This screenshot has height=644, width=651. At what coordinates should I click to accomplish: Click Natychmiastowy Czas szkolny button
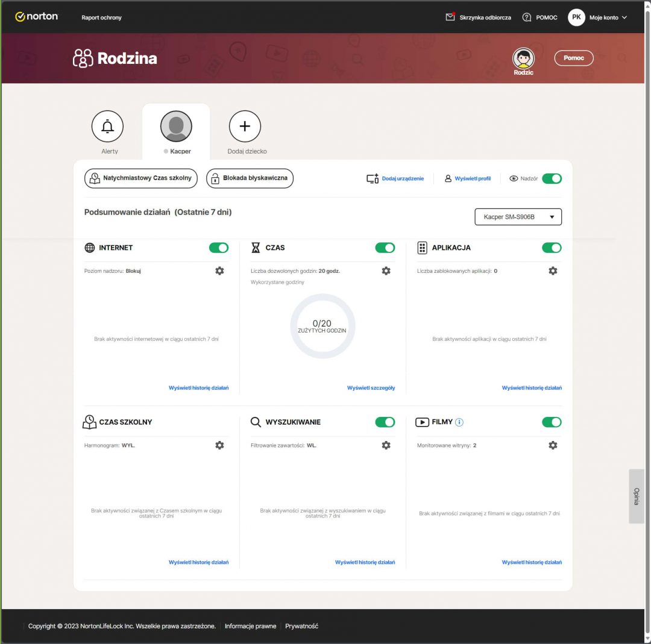[x=140, y=178]
